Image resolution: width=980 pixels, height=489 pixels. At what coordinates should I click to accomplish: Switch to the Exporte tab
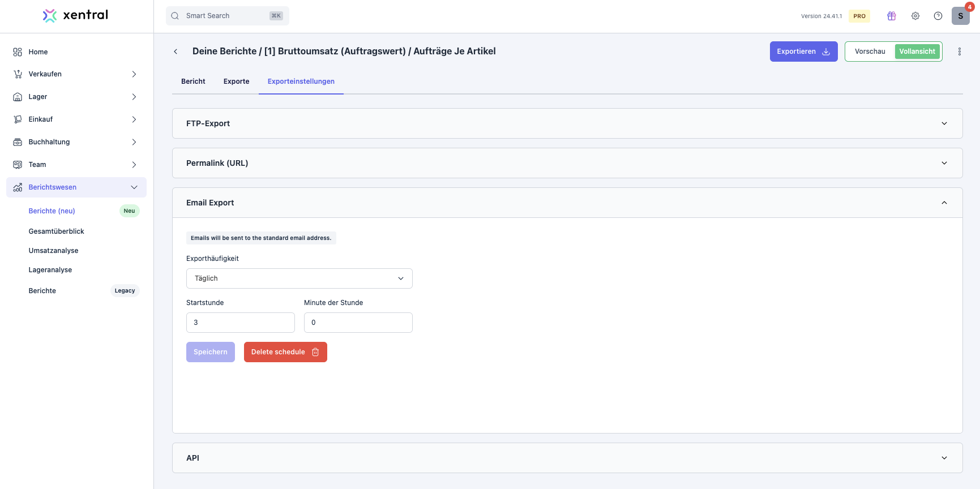click(x=236, y=81)
